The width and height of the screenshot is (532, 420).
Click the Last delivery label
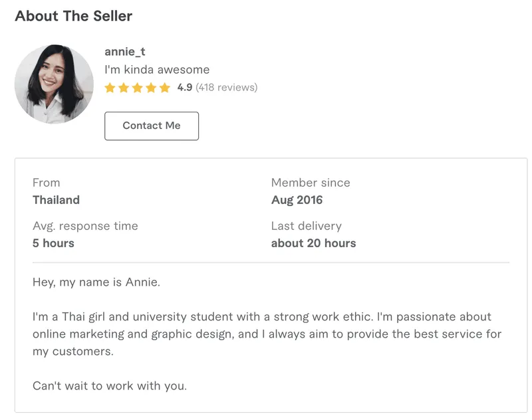pos(305,226)
